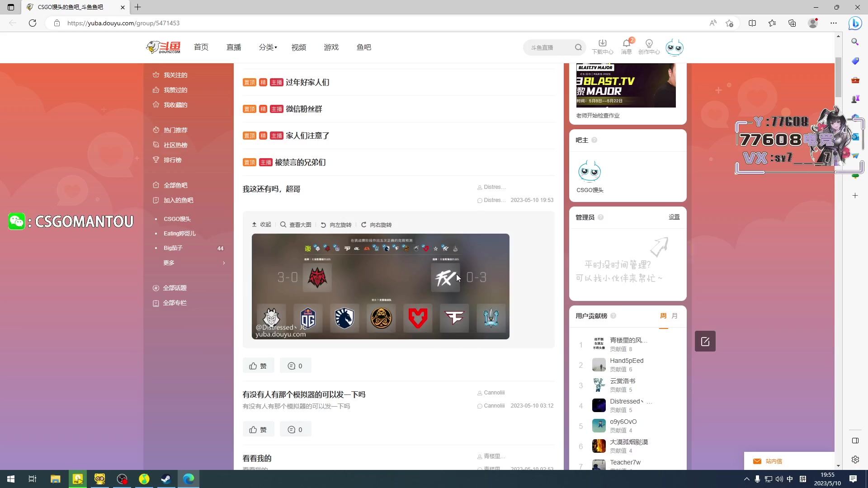
Task: Switch contribution board to 月 monthly view
Action: (674, 316)
